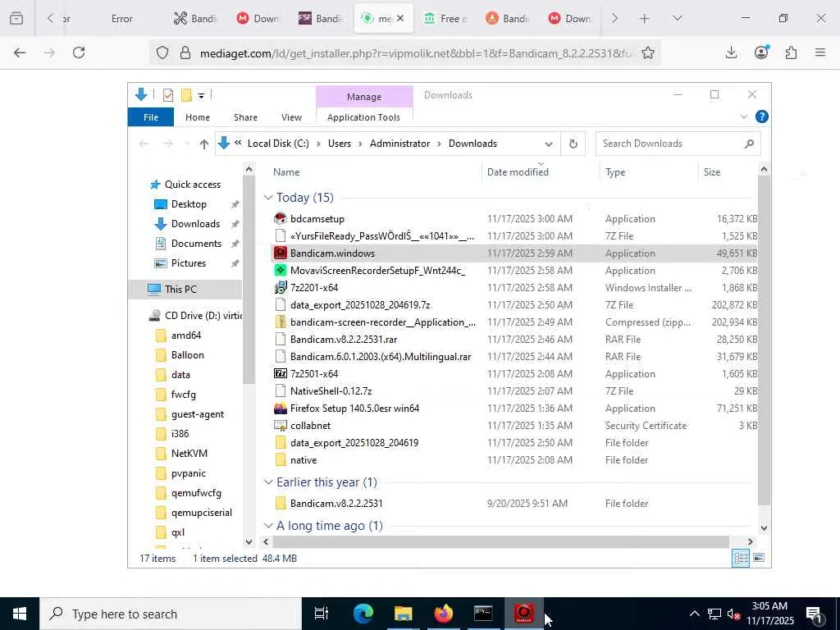Click the Users breadcrumb in address bar

340,144
